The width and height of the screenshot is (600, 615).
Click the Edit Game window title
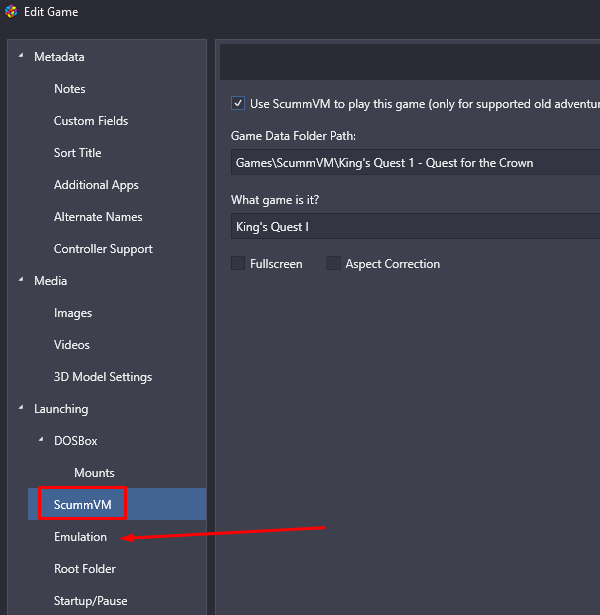[x=51, y=12]
